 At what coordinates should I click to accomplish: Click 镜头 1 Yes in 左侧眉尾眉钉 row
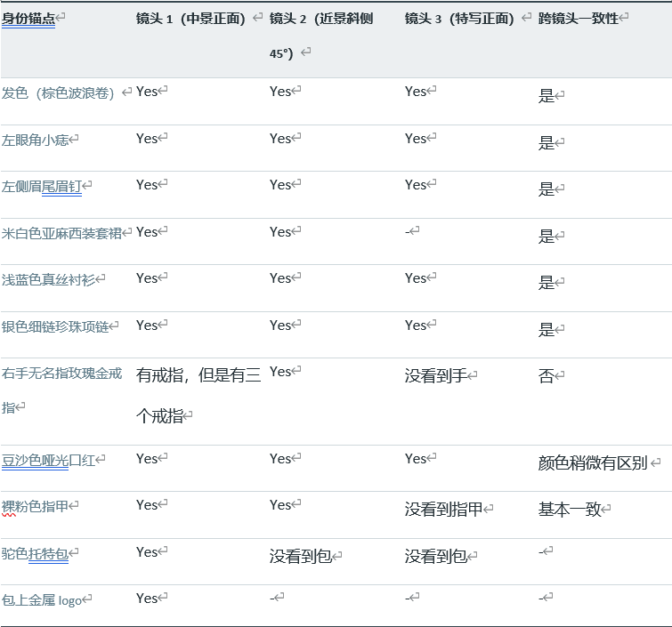point(147,185)
